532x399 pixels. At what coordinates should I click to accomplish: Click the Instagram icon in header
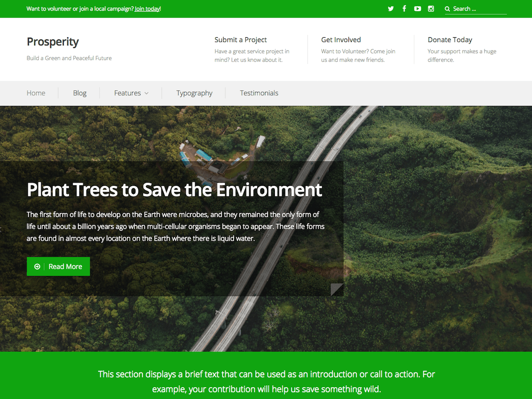coord(431,9)
